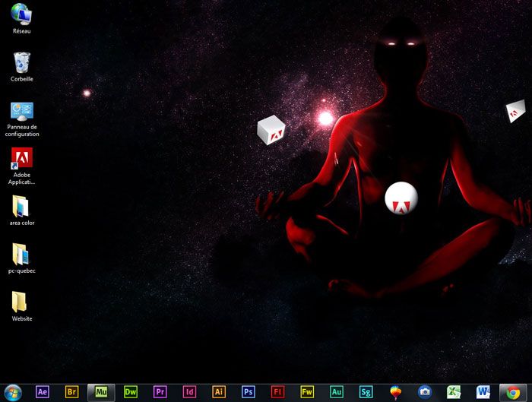Launch Premiere Pro from the taskbar
Image resolution: width=532 pixels, height=402 pixels.
[160, 392]
